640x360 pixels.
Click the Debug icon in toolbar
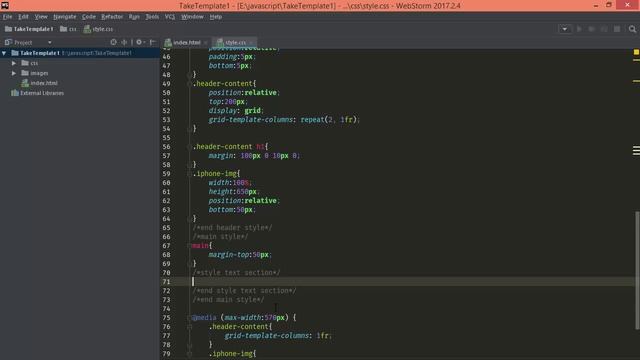(x=591, y=29)
